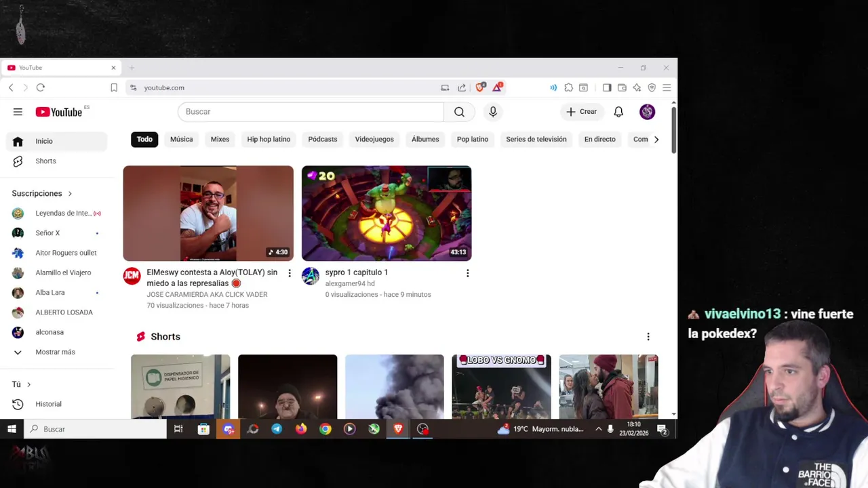
Task: Select the En directo chip
Action: pos(600,139)
